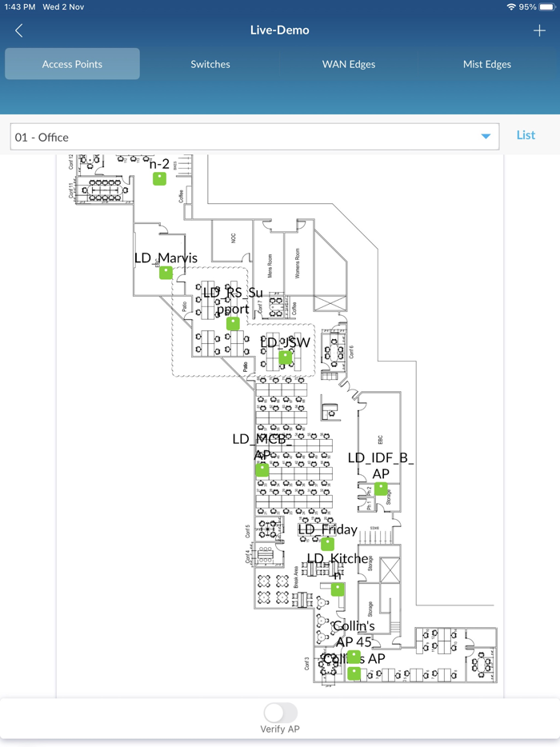Expand floor list with blue arrow
Screen dimensions: 560x747
click(x=486, y=136)
